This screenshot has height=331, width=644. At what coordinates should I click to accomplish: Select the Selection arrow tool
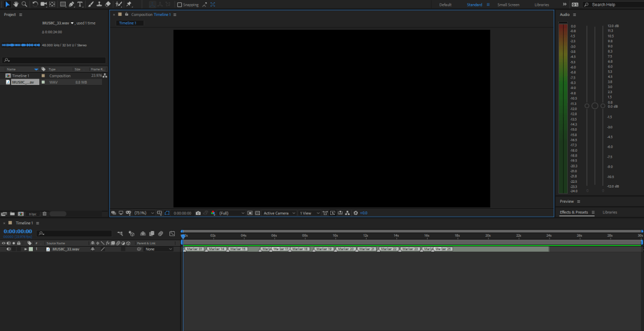click(x=8, y=4)
